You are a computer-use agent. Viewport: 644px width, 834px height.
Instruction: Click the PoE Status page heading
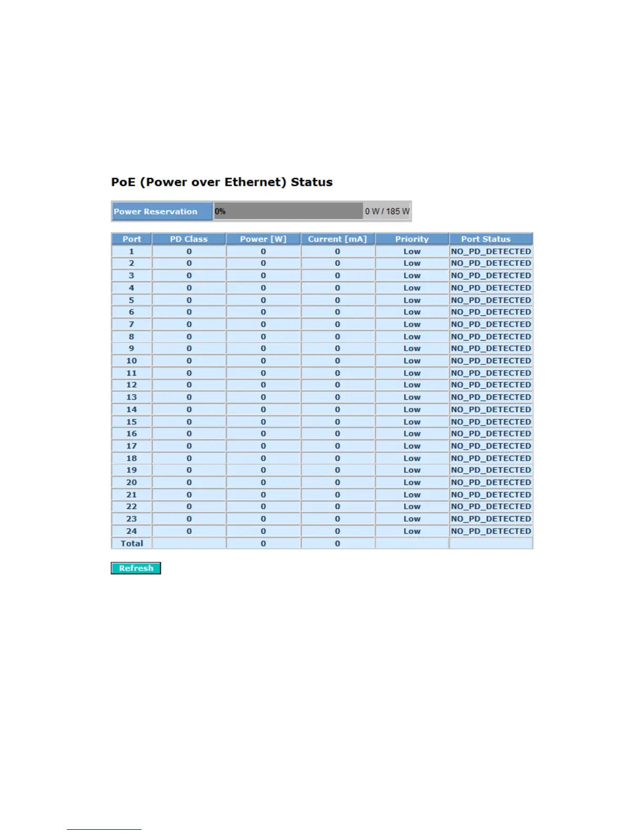[222, 182]
